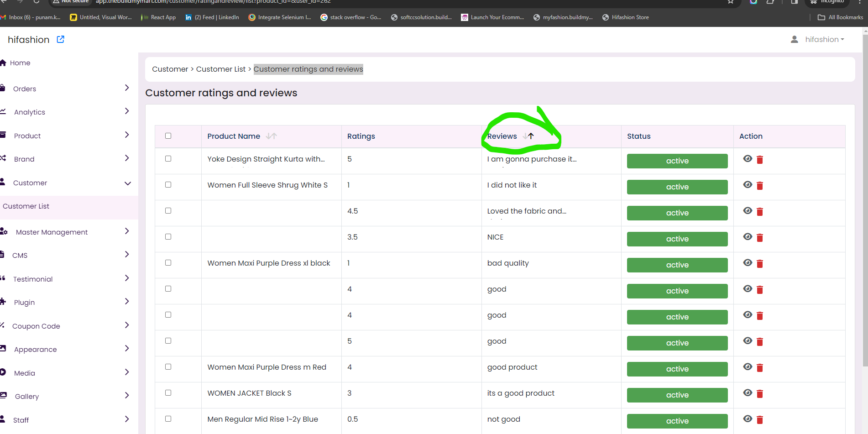This screenshot has height=434, width=868.
Task: Click the Analytics chart icon
Action: 3,111
